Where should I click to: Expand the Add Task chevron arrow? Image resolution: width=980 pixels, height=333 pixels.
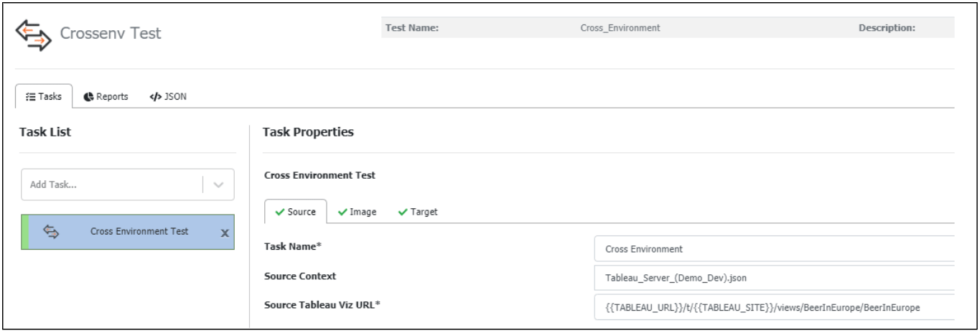click(219, 184)
